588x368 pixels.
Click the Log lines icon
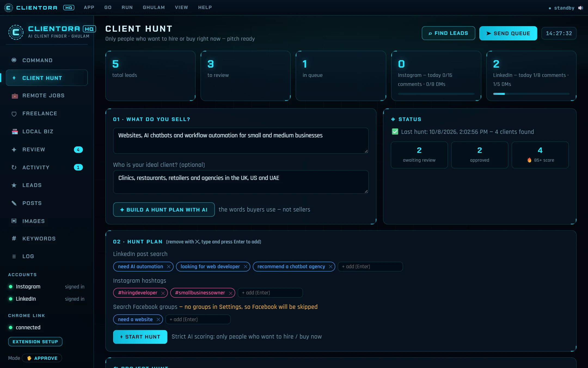click(x=14, y=256)
